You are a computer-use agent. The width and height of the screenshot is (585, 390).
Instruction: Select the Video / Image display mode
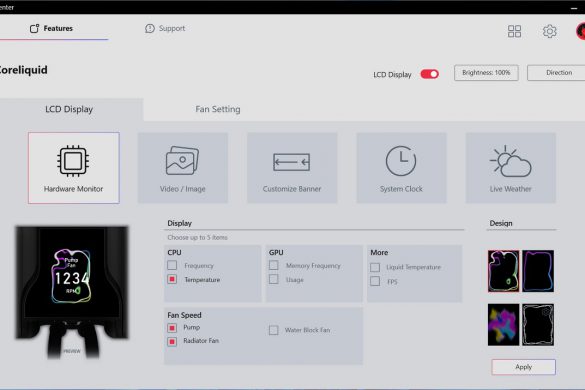(x=183, y=168)
